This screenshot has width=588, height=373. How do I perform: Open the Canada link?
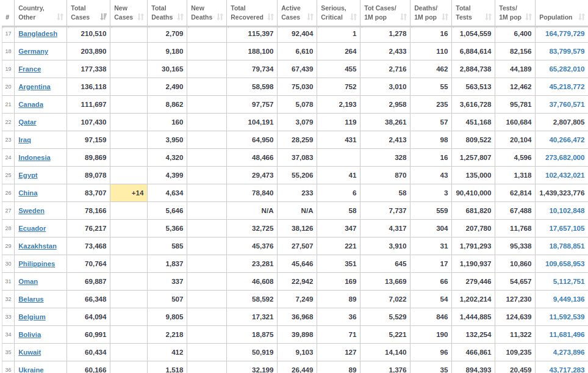coord(30,104)
